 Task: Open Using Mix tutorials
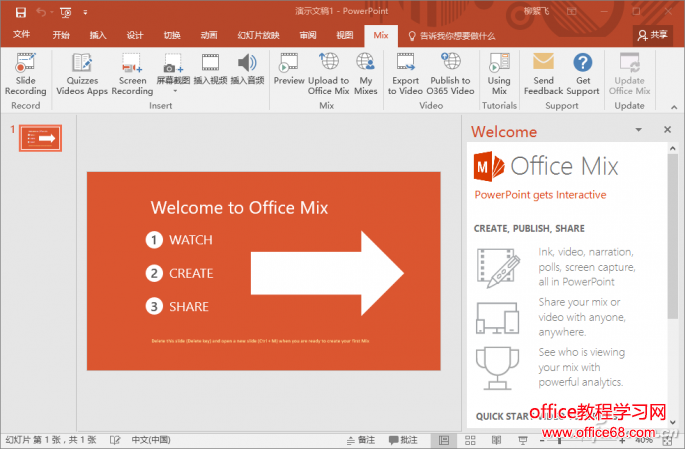pos(499,74)
